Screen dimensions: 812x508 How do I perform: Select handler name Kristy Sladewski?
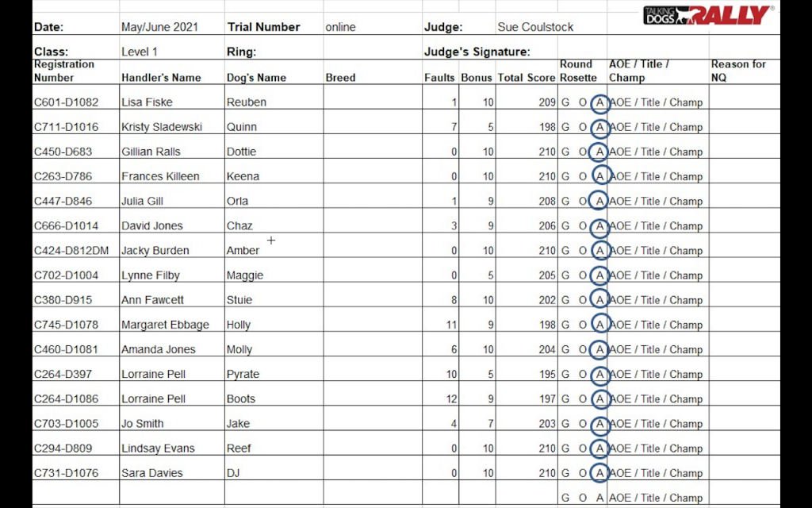162,127
